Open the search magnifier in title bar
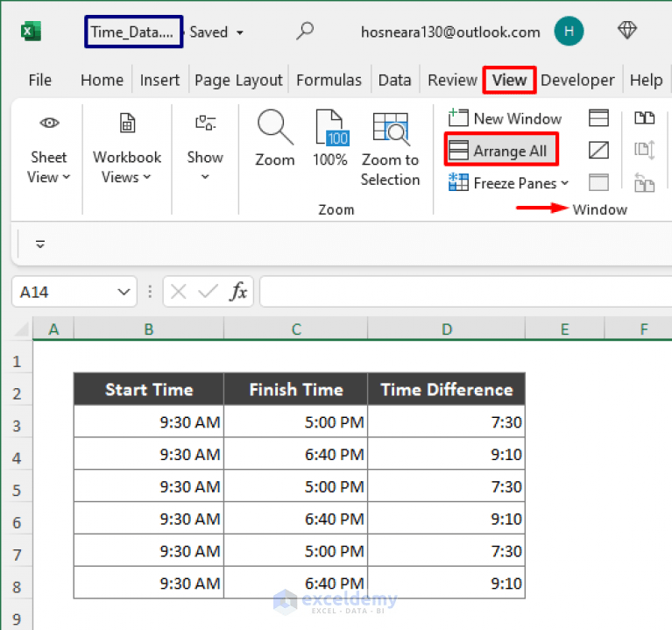Screen dimensions: 672x630 [305, 32]
